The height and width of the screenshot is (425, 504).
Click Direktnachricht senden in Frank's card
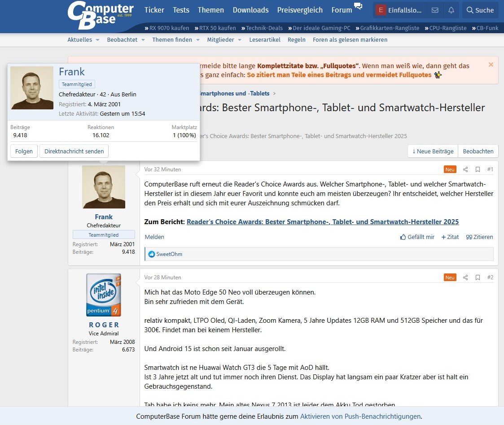pos(74,151)
